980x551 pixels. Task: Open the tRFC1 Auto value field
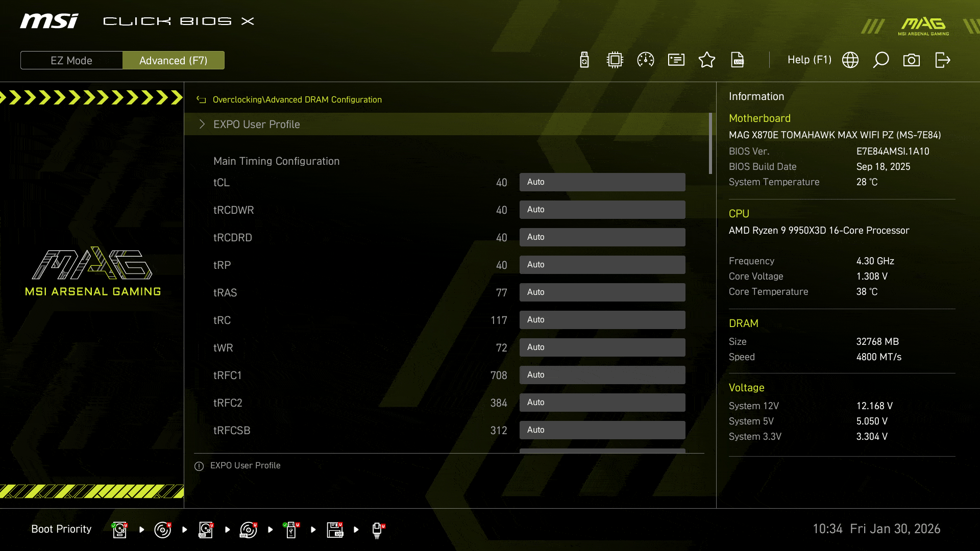click(x=602, y=375)
